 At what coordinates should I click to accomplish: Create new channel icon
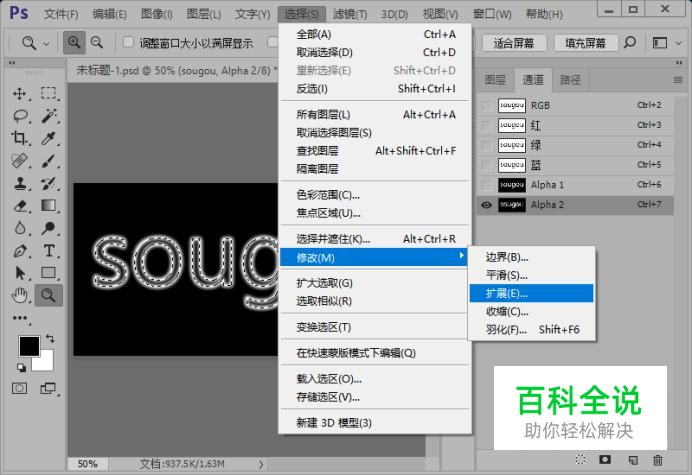tap(633, 460)
